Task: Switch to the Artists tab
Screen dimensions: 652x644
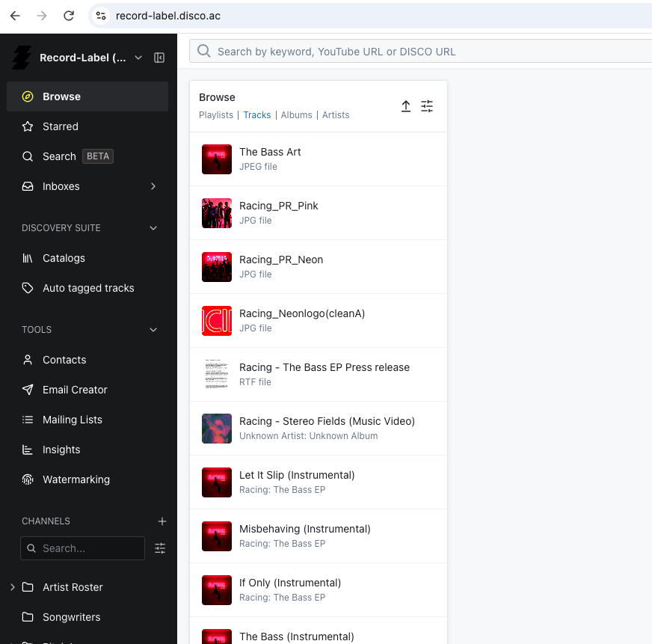Action: [336, 115]
